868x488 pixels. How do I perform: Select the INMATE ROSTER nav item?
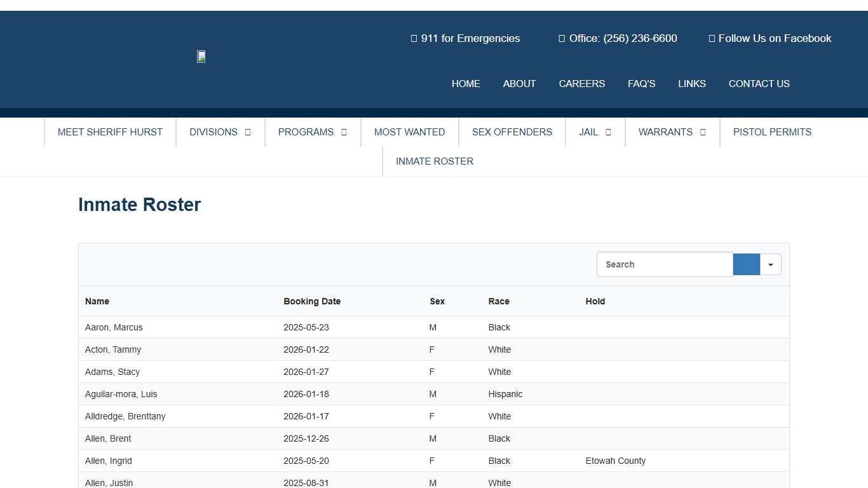pos(434,161)
